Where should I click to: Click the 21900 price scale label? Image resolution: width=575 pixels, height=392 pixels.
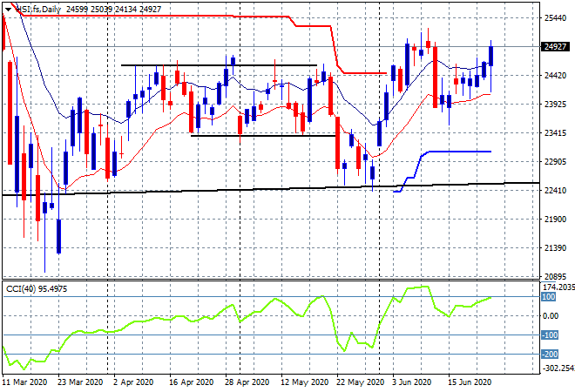click(555, 219)
